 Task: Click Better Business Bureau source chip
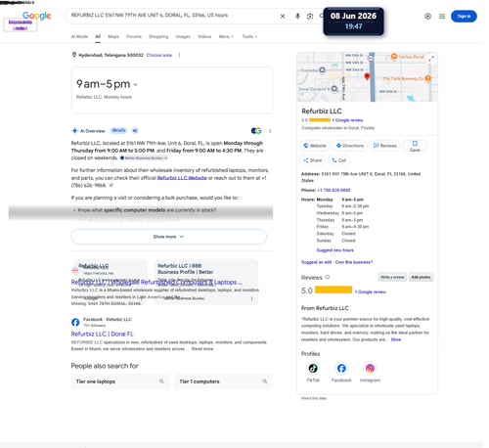[144, 158]
